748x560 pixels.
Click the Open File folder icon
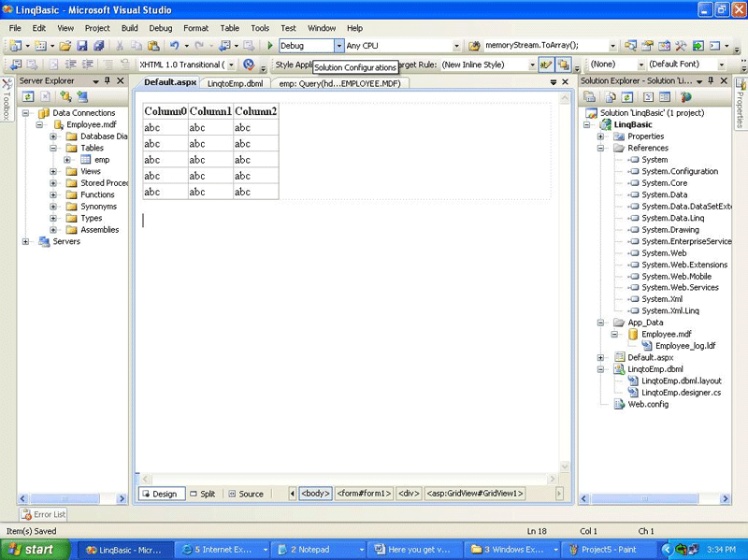[x=65, y=46]
